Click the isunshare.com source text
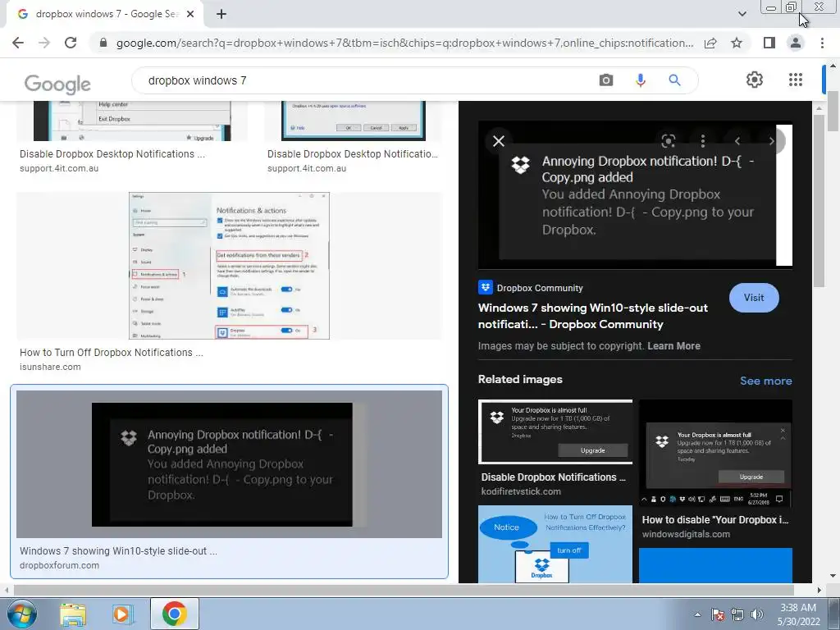 [x=50, y=367]
